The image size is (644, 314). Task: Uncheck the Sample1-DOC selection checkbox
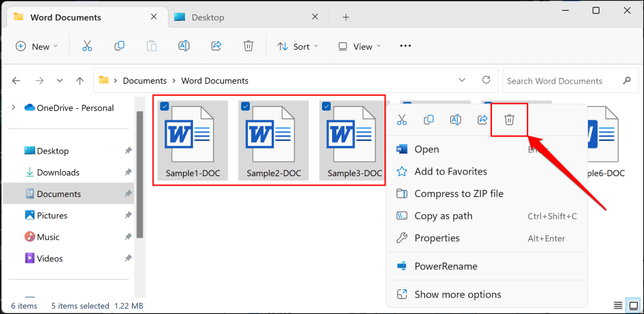[x=164, y=106]
